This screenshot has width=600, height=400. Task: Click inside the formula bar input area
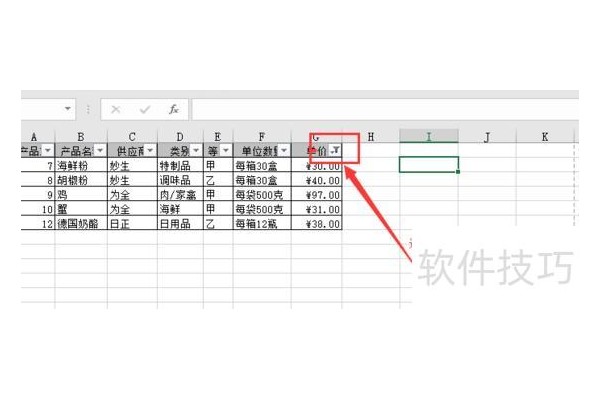click(x=385, y=110)
